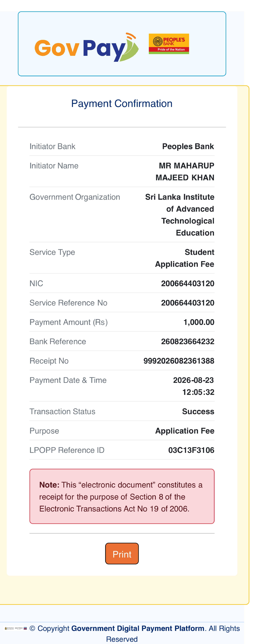Click the People's Bank logo
This screenshot has width=256, height=644.
(x=169, y=44)
